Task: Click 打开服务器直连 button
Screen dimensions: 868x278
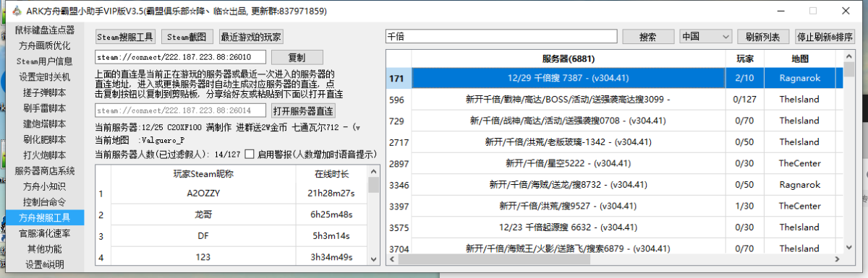Action: (304, 110)
